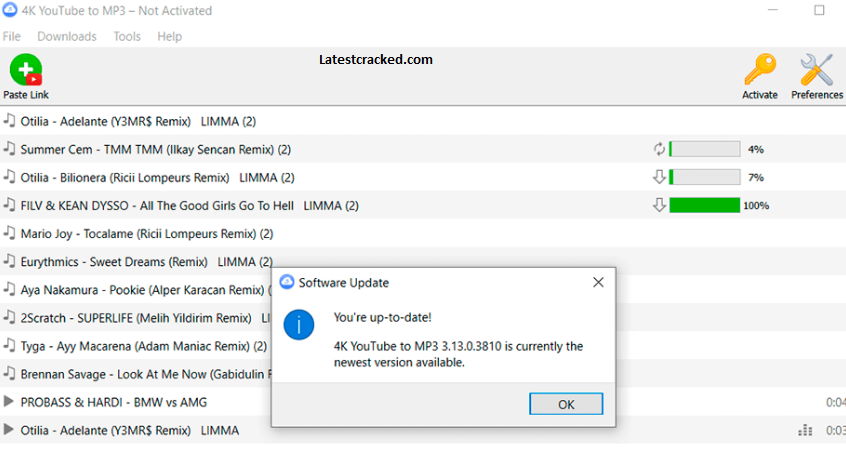Click music note icon for Aya Nakamura - Pookie

pos(9,288)
